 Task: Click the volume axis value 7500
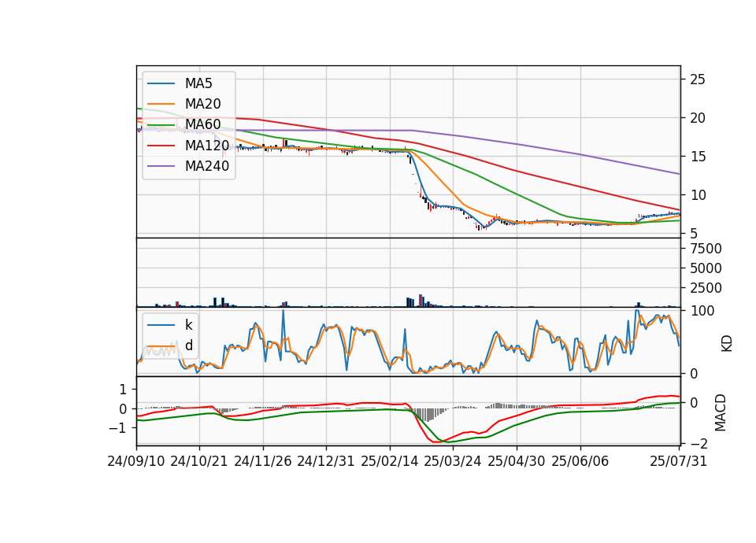706,249
